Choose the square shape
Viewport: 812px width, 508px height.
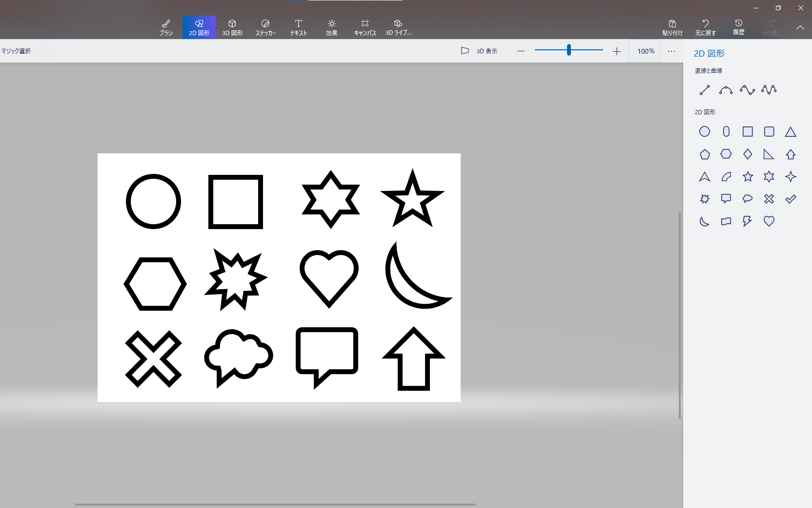coord(748,131)
